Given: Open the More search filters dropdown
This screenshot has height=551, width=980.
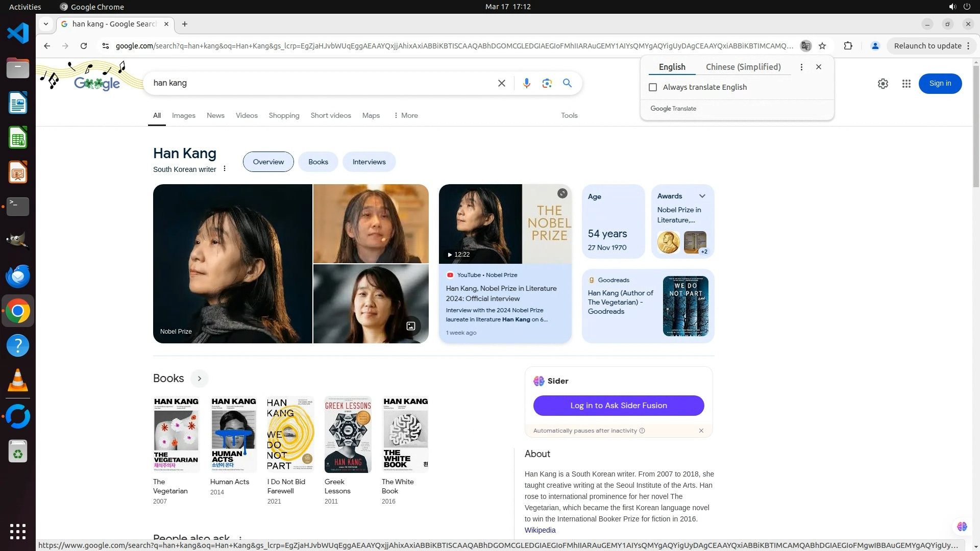Looking at the screenshot, I should 406,115.
